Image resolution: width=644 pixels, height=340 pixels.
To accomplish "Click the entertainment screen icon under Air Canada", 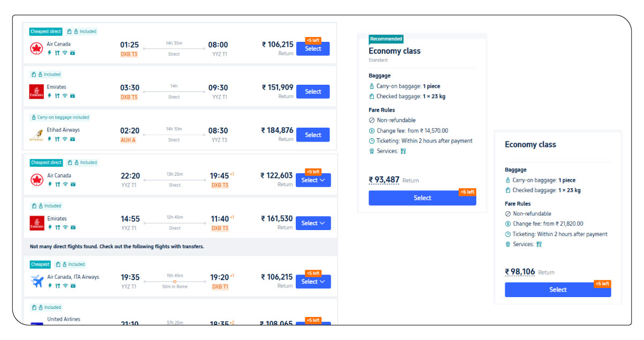I will pyautogui.click(x=72, y=53).
